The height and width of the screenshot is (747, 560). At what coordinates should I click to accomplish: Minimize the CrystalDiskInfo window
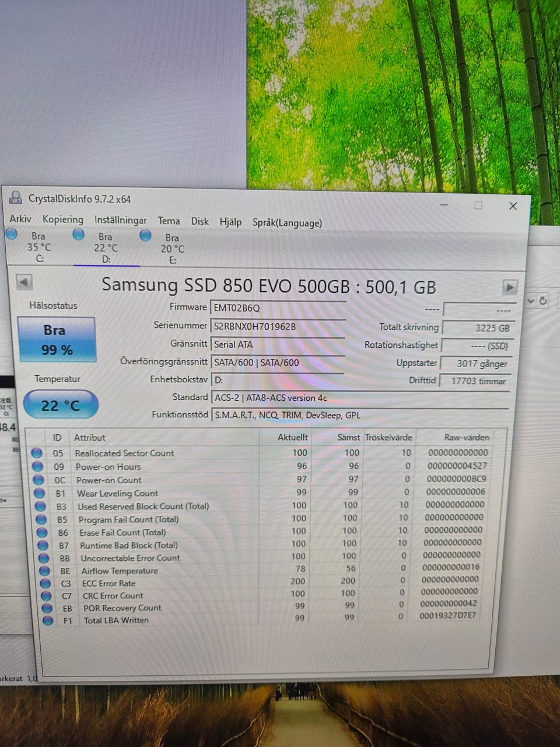(x=444, y=205)
